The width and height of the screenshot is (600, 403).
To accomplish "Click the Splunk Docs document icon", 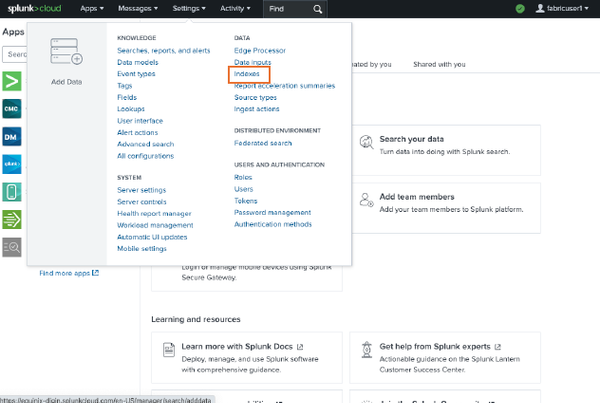I will [x=167, y=349].
